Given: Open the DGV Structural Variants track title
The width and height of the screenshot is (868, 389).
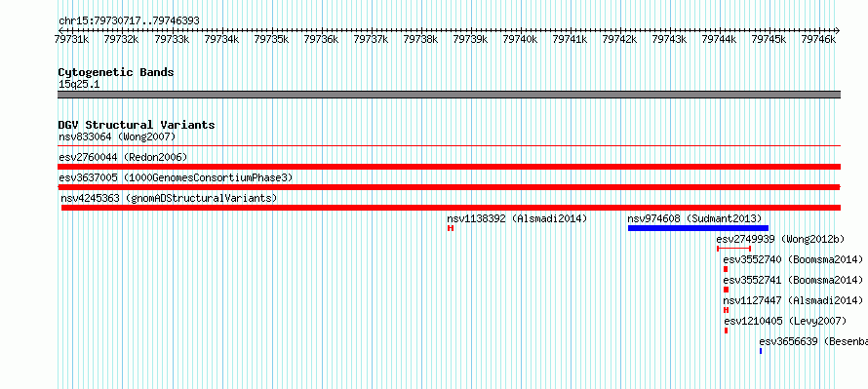Looking at the screenshot, I should 137,125.
